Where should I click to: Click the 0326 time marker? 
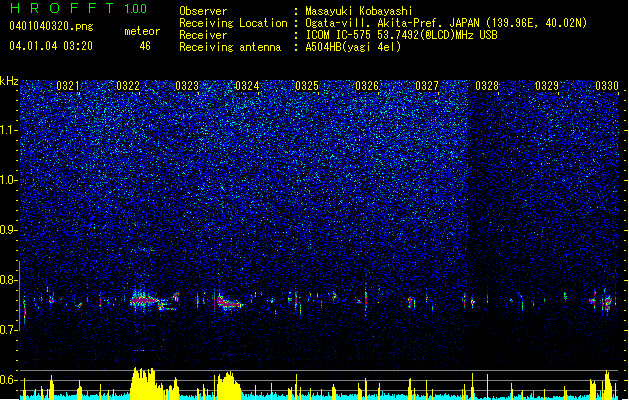(x=367, y=86)
